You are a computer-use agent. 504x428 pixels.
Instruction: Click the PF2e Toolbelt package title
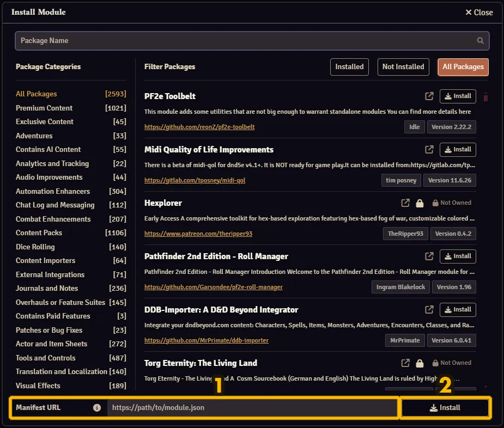[169, 96]
